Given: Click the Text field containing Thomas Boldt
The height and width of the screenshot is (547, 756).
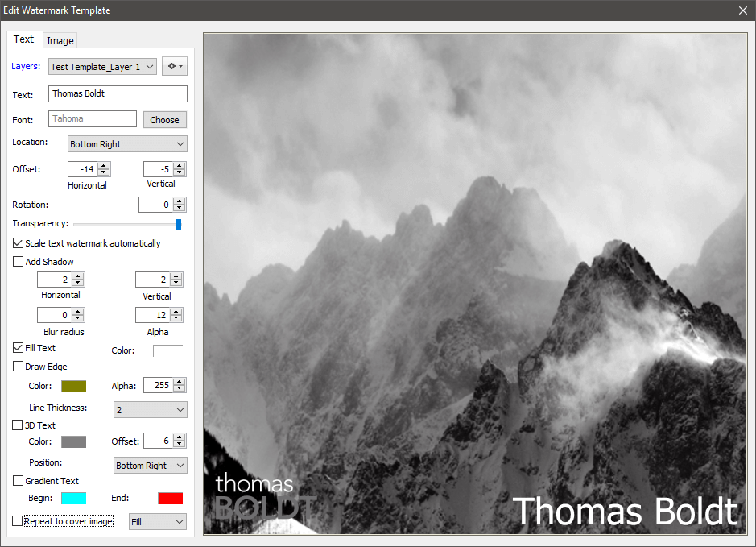Looking at the screenshot, I should (118, 93).
